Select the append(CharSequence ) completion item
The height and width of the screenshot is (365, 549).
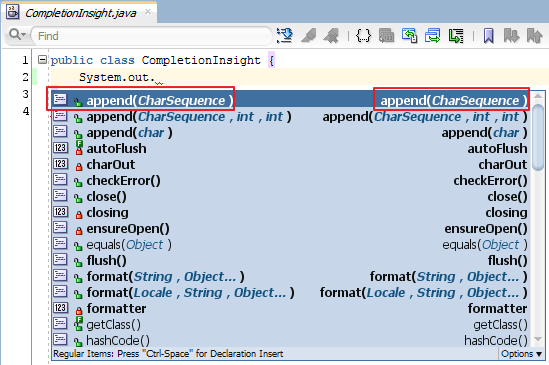(290, 101)
